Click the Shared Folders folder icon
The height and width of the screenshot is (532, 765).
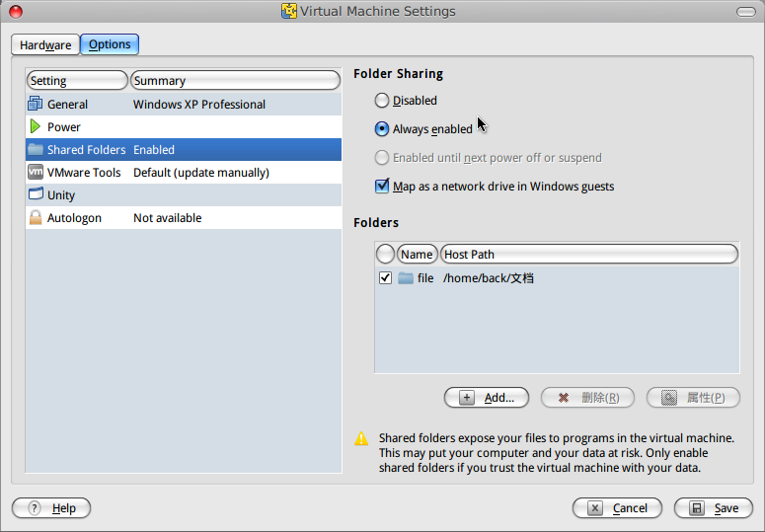(x=36, y=149)
